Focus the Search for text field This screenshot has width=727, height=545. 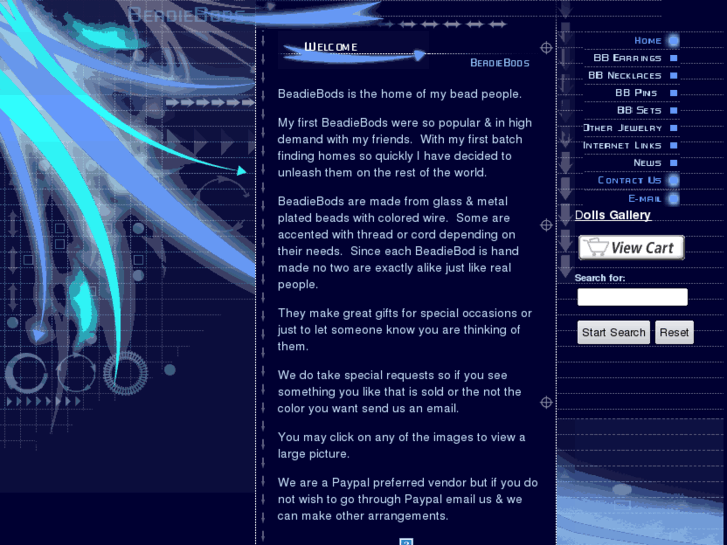coord(632,297)
